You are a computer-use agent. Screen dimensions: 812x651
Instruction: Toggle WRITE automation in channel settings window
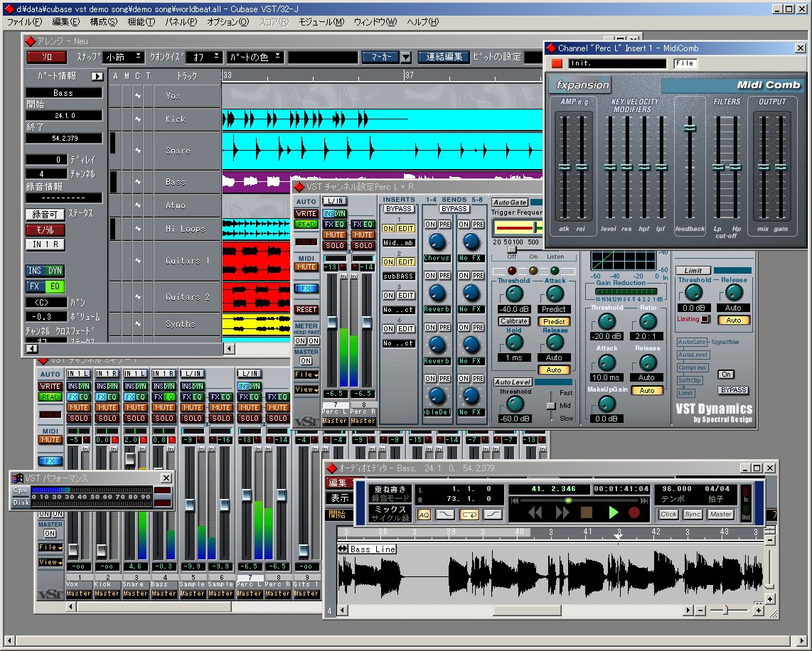(x=306, y=213)
